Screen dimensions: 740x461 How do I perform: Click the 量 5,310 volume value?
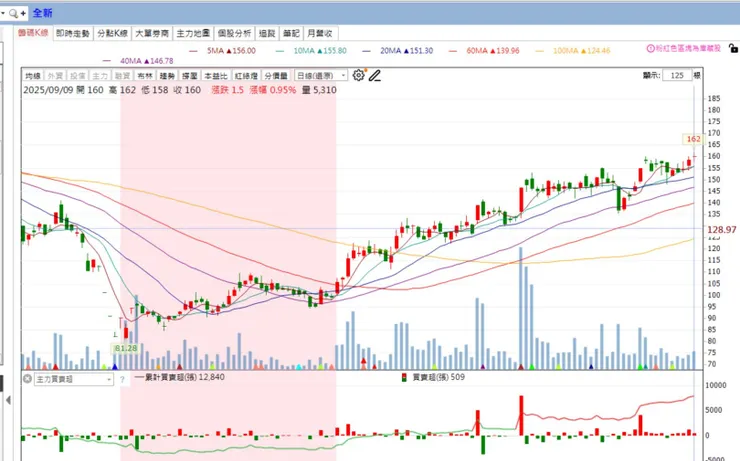coord(320,90)
